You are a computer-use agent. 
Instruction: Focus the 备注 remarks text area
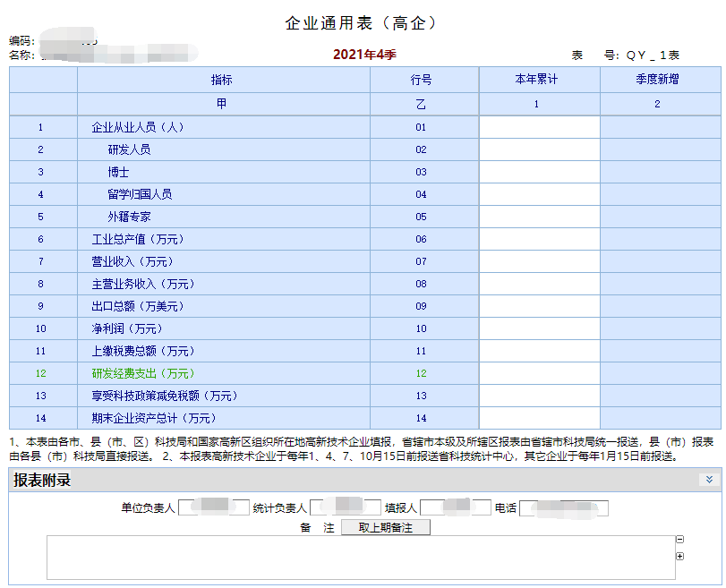pyautogui.click(x=361, y=558)
